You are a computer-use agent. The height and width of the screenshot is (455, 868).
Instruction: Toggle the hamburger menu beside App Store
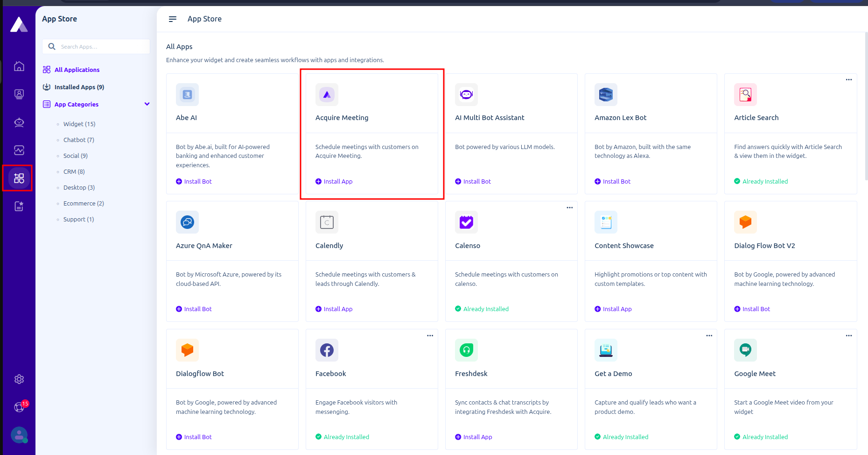(173, 19)
